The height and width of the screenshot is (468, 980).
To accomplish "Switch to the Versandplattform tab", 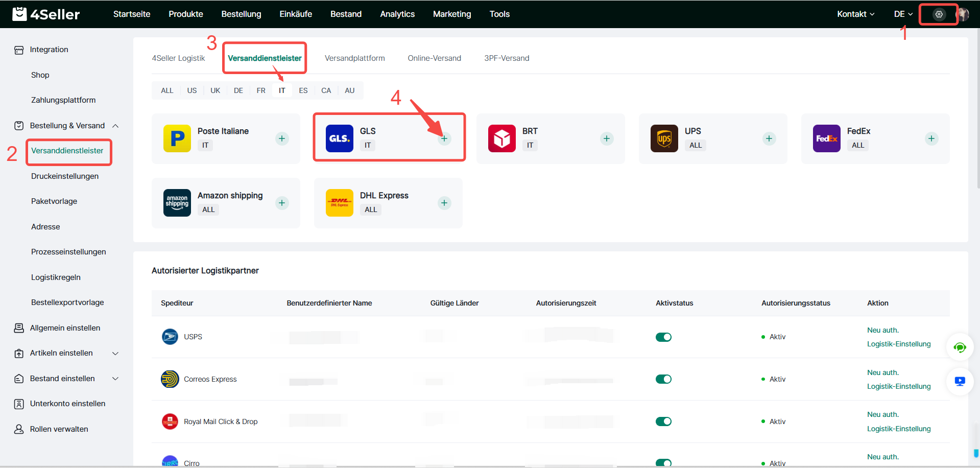I will coord(354,58).
